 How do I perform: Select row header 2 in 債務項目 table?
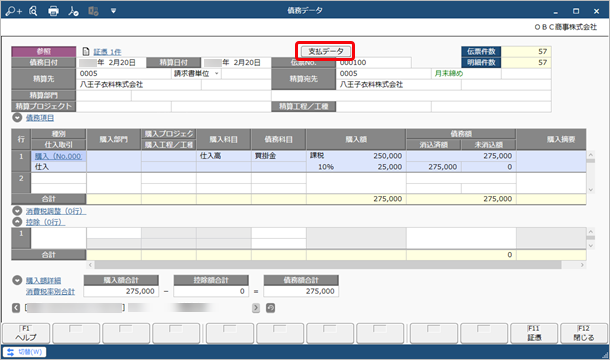point(21,183)
